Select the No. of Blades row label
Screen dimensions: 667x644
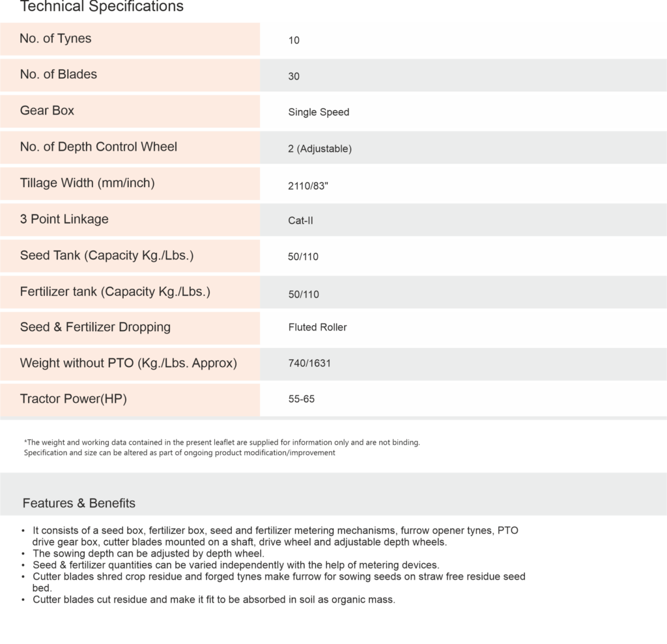click(58, 74)
